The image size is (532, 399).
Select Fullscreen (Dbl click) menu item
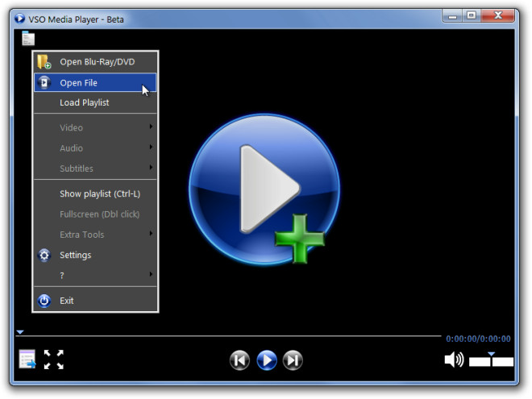[95, 214]
